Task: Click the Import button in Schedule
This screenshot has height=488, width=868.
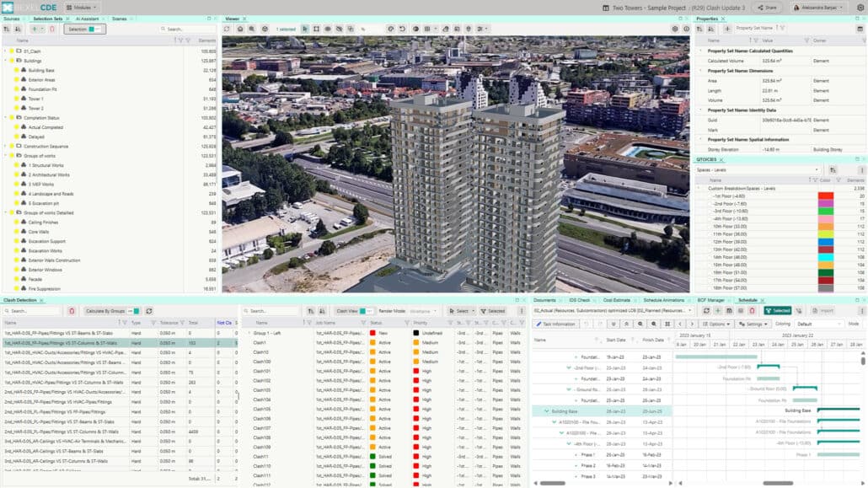Action: (x=823, y=311)
